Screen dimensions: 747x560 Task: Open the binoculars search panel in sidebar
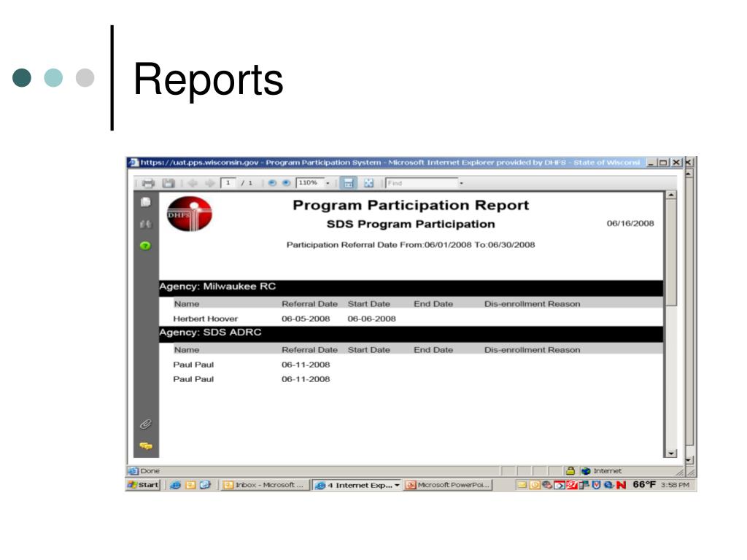tap(146, 224)
